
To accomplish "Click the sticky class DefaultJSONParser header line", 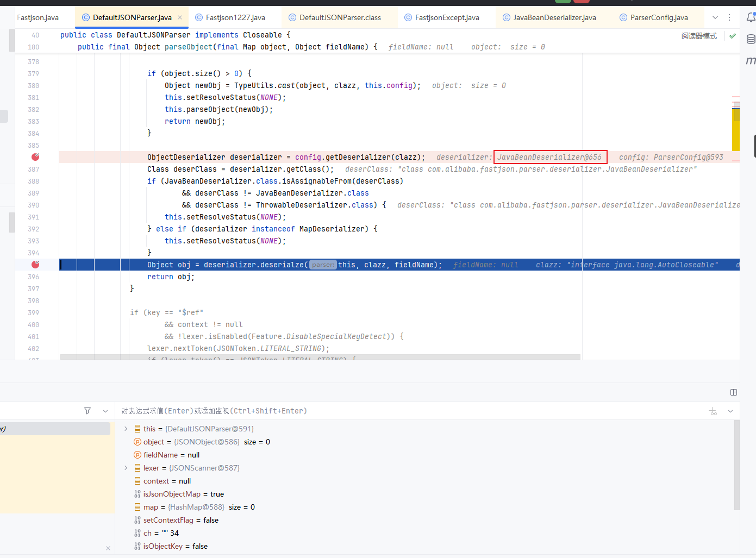I will [175, 35].
